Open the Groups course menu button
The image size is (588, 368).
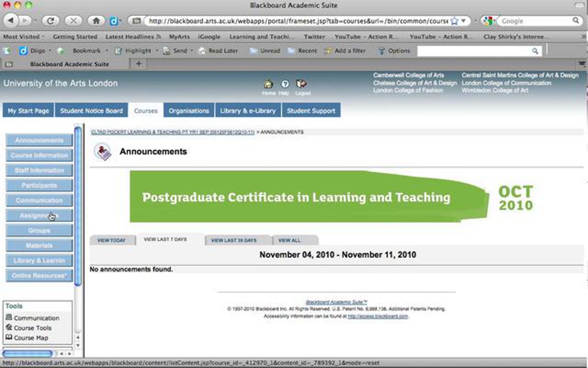tap(39, 231)
